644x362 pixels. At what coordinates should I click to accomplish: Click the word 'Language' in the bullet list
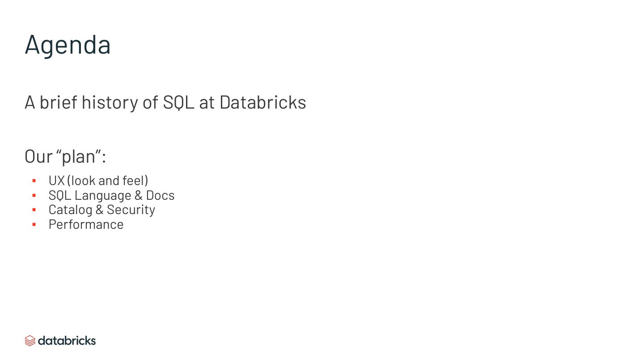tap(103, 195)
